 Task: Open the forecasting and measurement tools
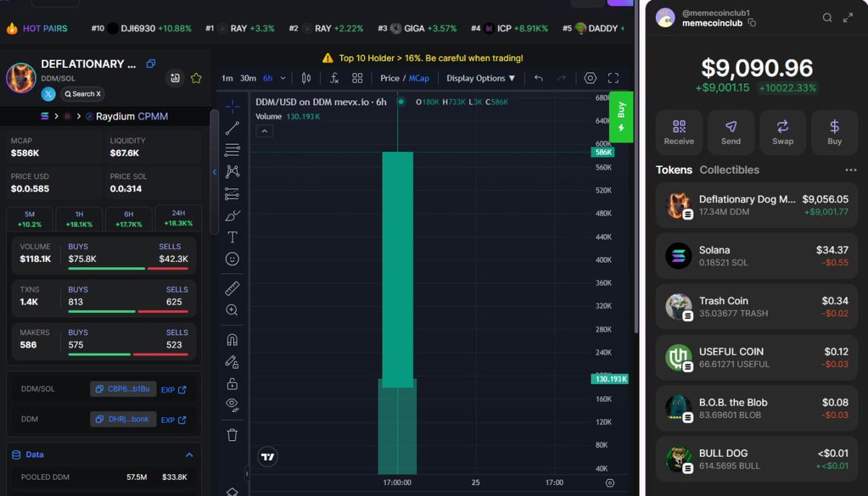click(232, 194)
